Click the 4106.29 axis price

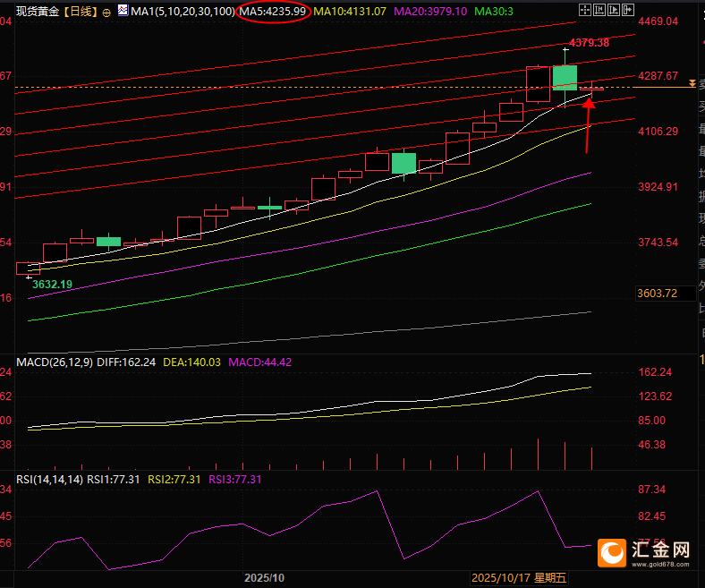[x=658, y=132]
